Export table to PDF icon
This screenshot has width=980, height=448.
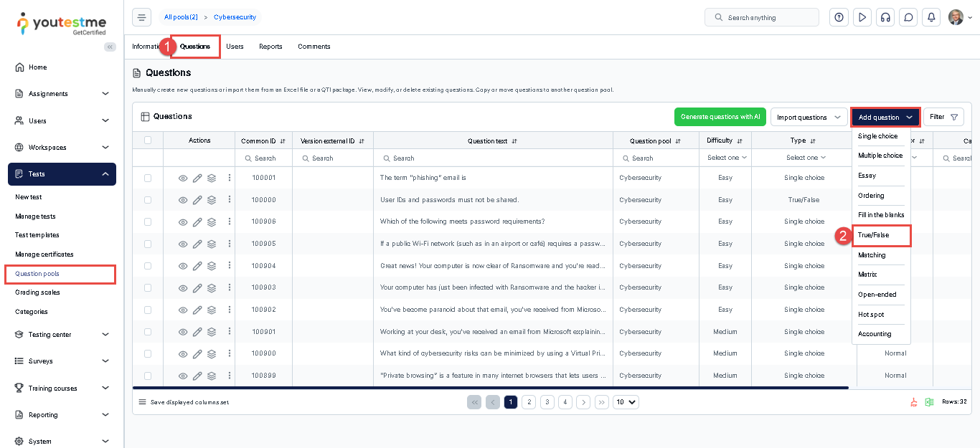(913, 402)
